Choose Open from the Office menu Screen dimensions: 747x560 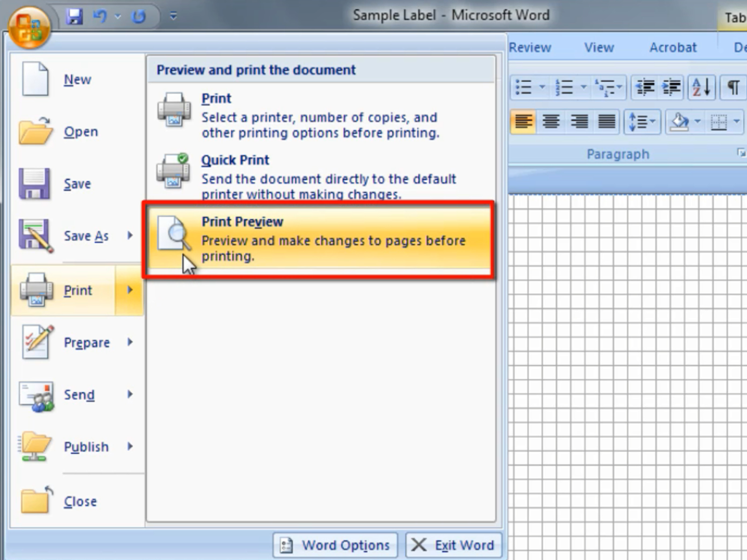78,132
